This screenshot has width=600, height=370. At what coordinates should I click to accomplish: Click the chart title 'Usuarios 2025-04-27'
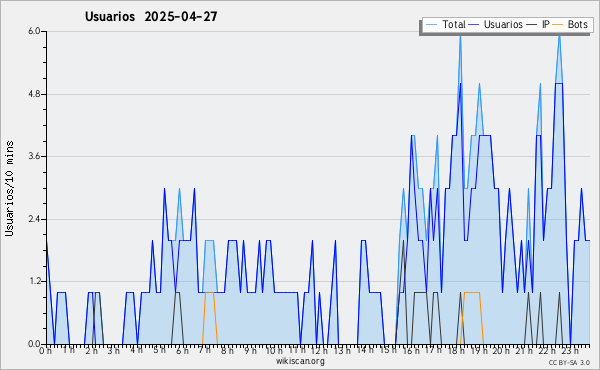tap(151, 16)
